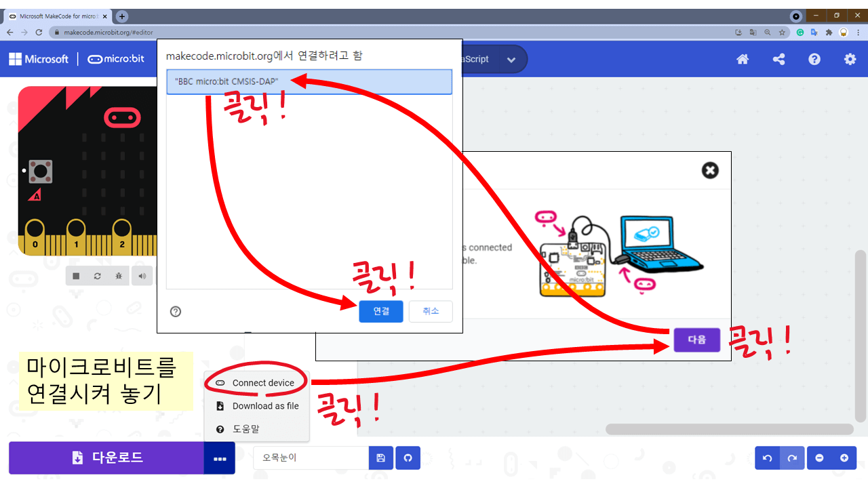The image size is (868, 488).
Task: Zoom out the workspace with minus icon
Action: [x=819, y=458]
